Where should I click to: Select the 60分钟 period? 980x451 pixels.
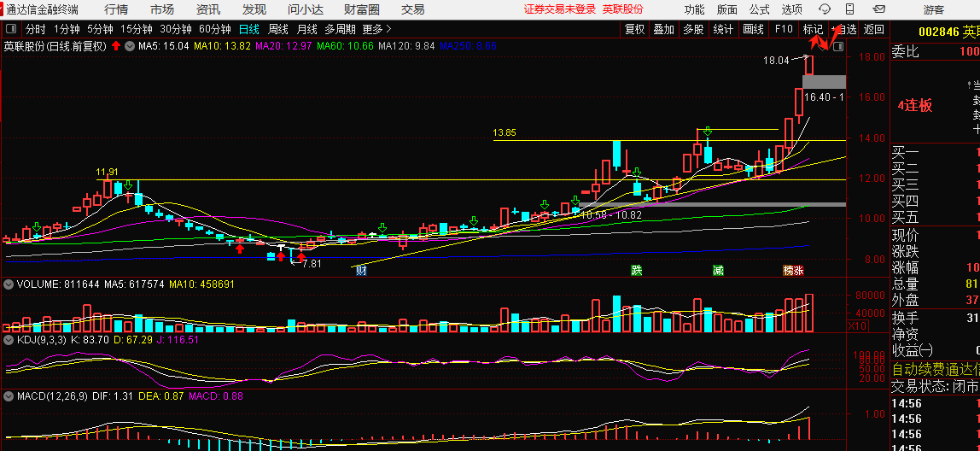[x=215, y=29]
